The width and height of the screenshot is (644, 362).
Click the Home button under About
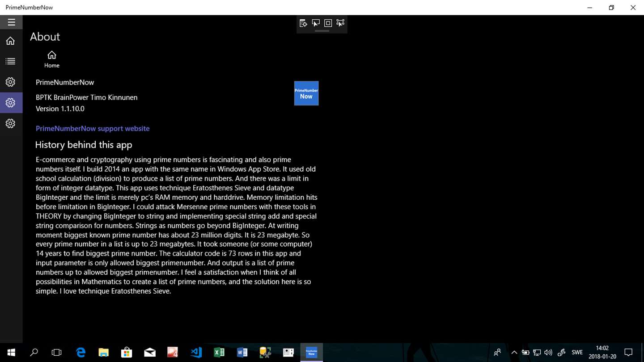(52, 59)
